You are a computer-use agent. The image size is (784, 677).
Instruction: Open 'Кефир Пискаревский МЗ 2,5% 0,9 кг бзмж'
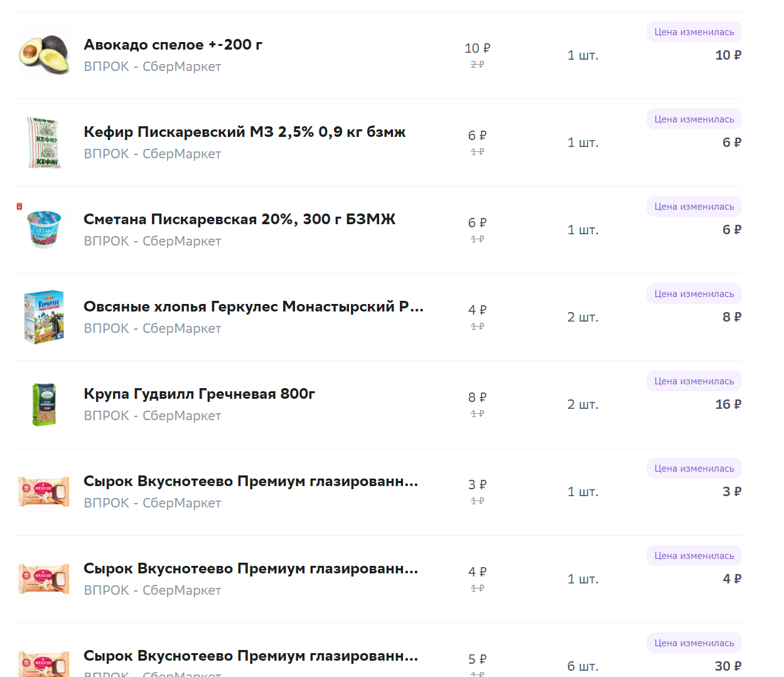[x=245, y=132]
